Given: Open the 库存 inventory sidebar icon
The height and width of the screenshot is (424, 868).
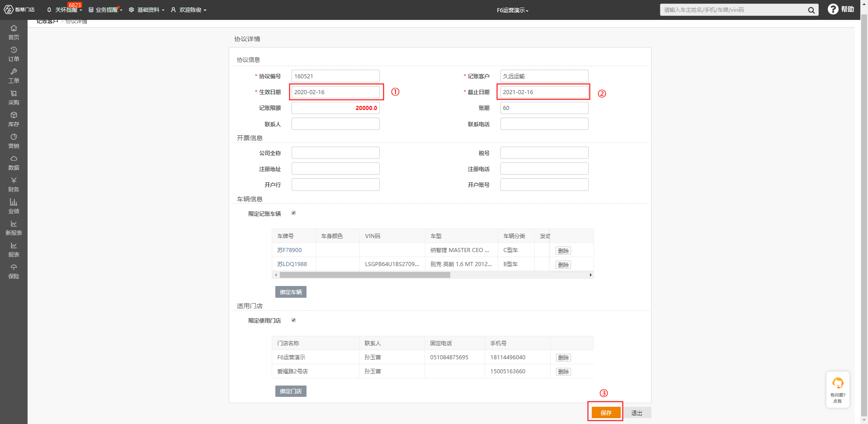Looking at the screenshot, I should [14, 119].
